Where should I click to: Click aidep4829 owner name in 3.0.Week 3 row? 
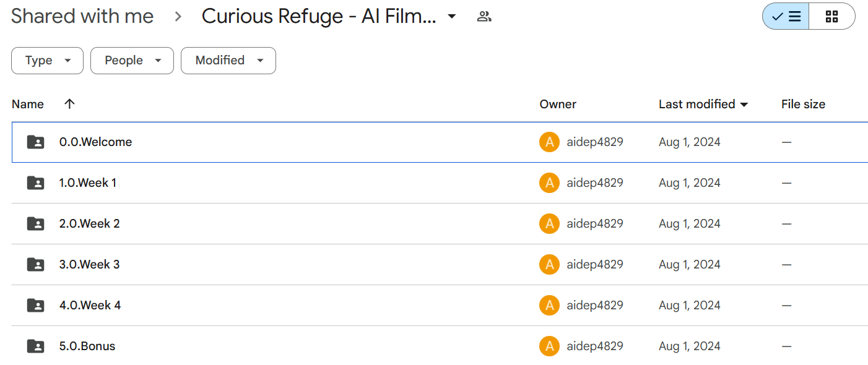[595, 265]
